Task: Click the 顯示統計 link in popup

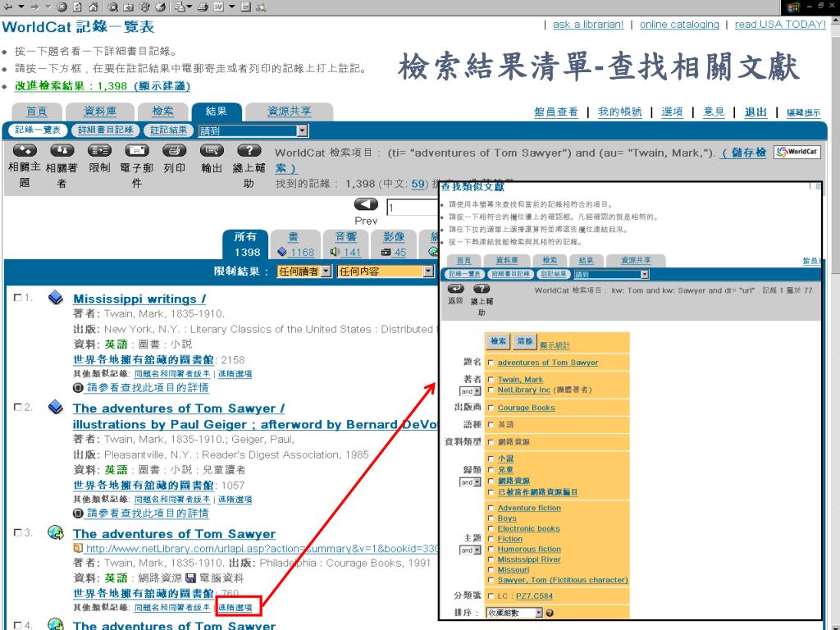Action: pyautogui.click(x=555, y=345)
